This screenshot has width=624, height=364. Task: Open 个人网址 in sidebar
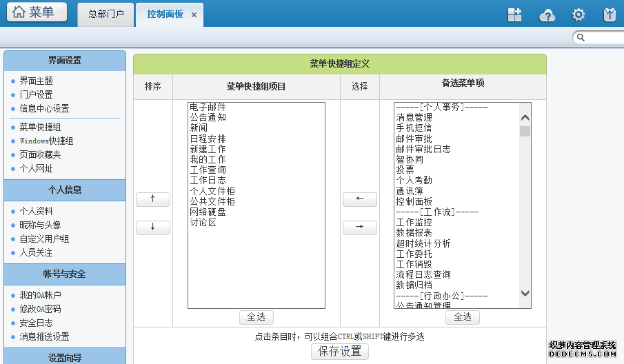point(37,168)
